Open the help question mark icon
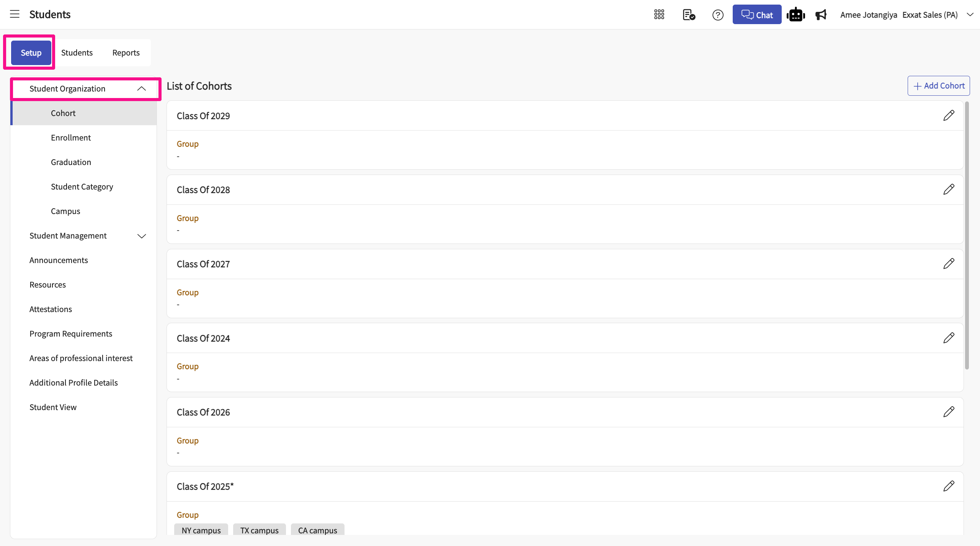The width and height of the screenshot is (980, 546). (718, 15)
